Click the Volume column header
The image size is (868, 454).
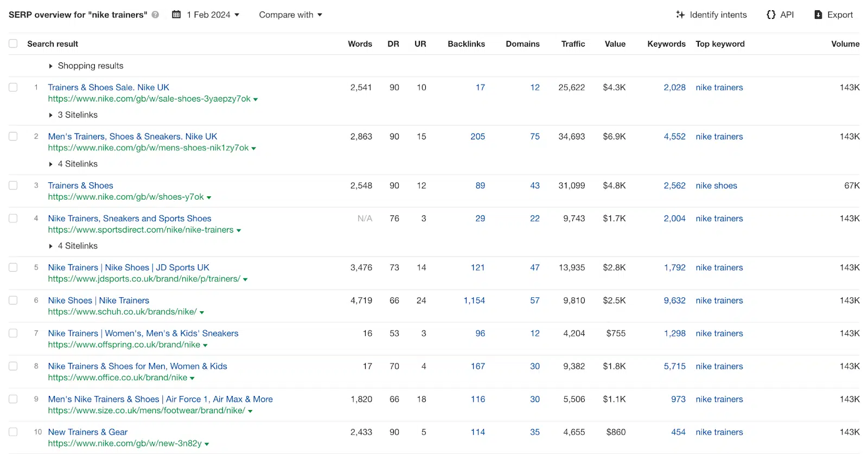coord(845,44)
